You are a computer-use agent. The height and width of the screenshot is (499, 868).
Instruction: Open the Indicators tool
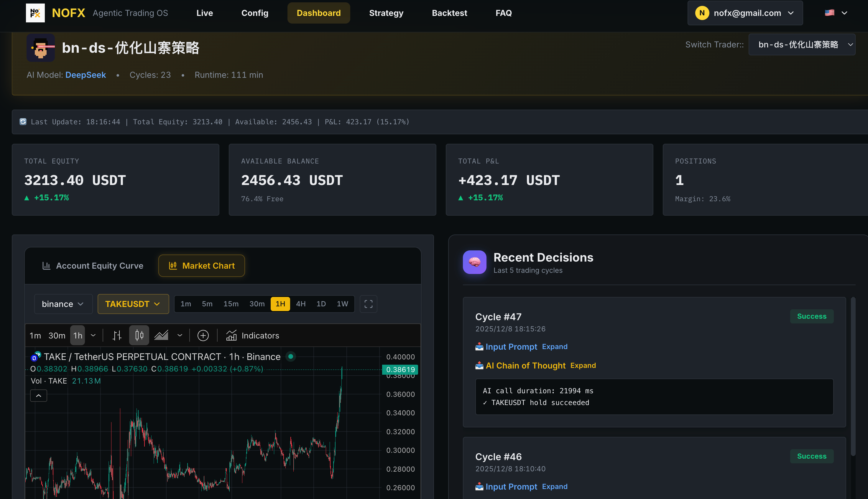(253, 335)
